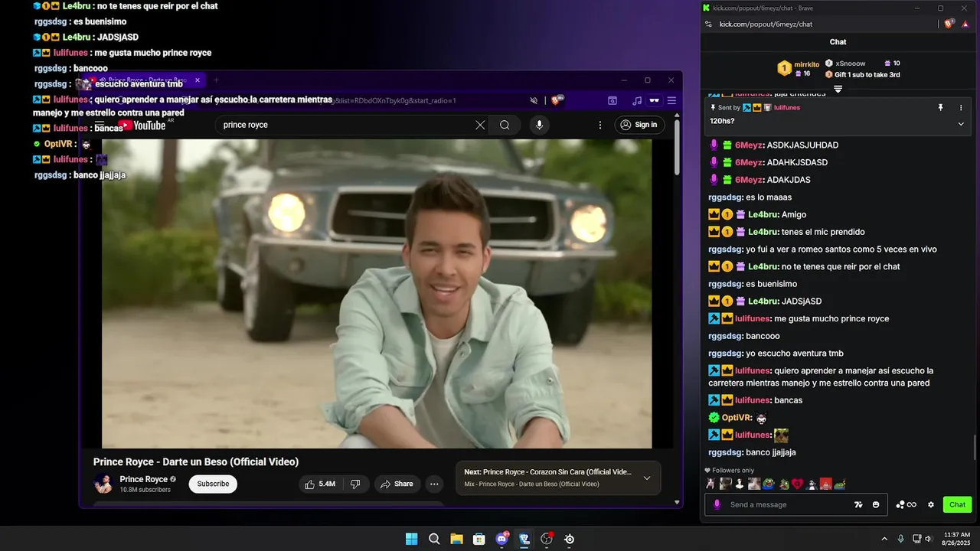The width and height of the screenshot is (980, 551).
Task: Open the emoji picker smiley icon
Action: (x=876, y=504)
